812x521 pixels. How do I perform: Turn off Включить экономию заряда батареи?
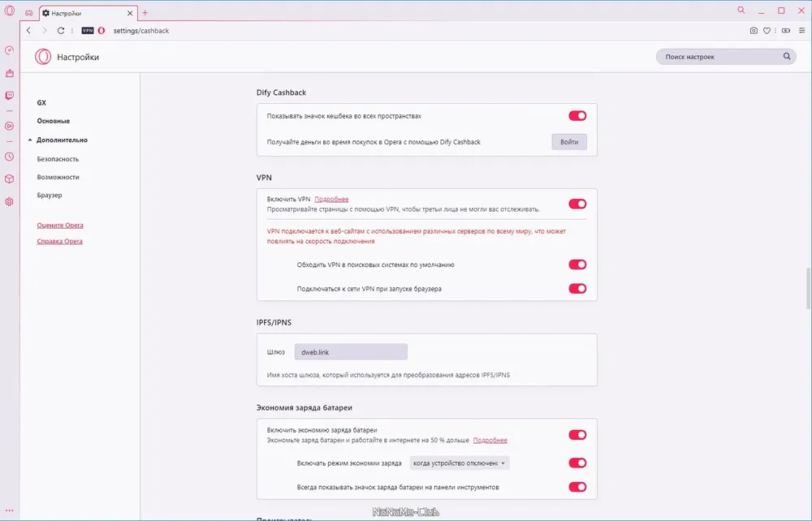(x=577, y=435)
